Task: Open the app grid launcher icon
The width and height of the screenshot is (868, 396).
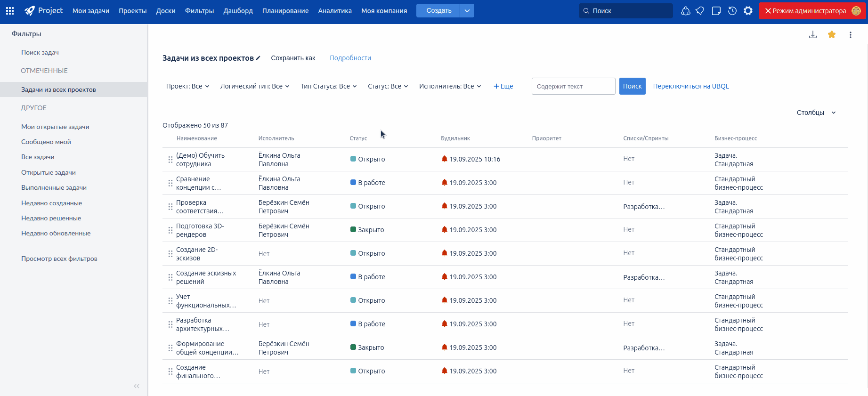Action: point(10,11)
